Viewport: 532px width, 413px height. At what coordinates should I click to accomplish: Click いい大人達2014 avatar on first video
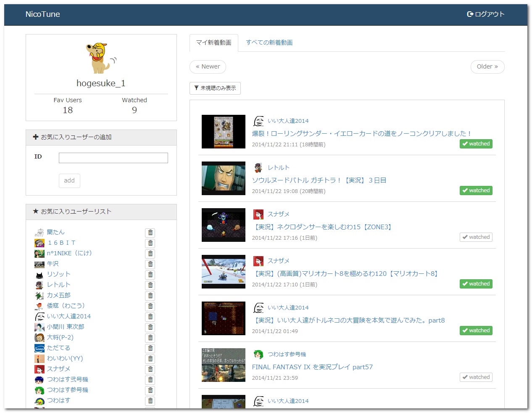tap(258, 121)
